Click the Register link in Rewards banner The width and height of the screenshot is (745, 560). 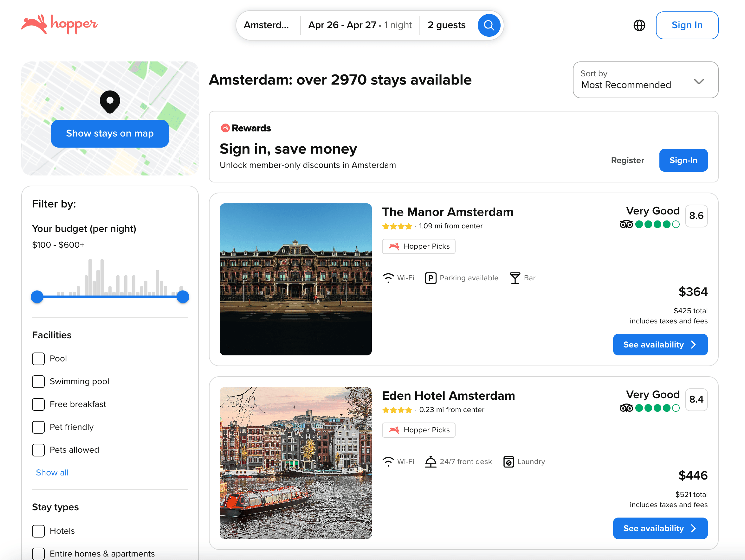627,161
